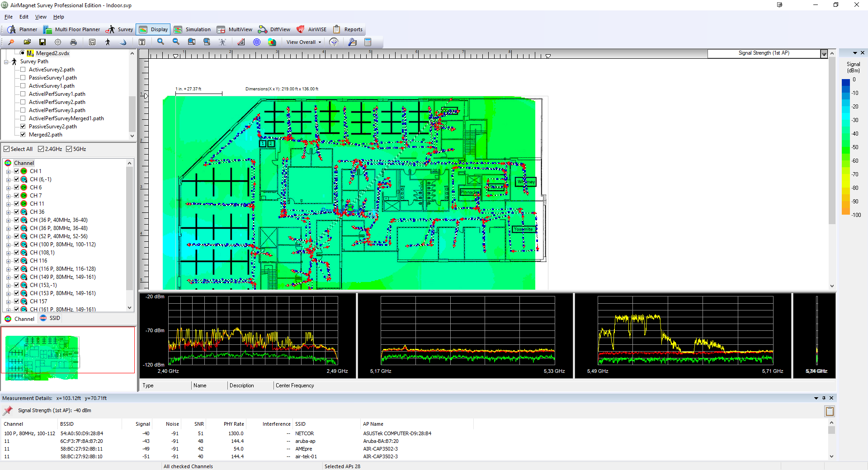Click the channel list scroll down arrow
The image size is (868, 470).
[130, 308]
